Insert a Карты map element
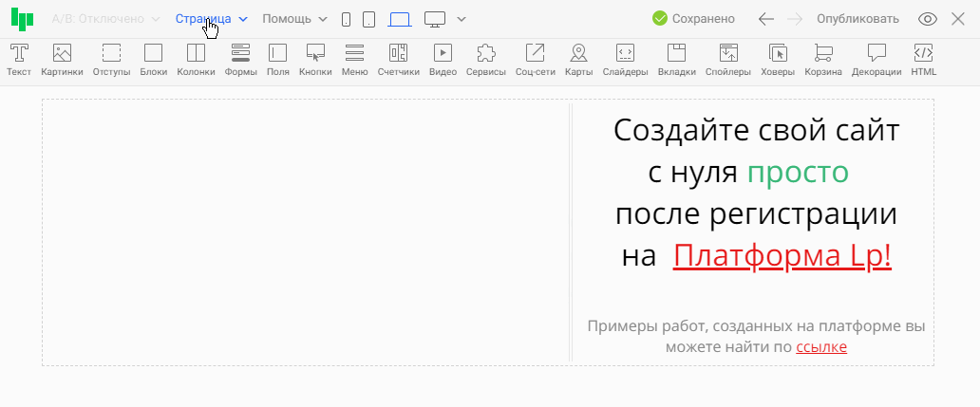980x407 pixels. [578, 60]
